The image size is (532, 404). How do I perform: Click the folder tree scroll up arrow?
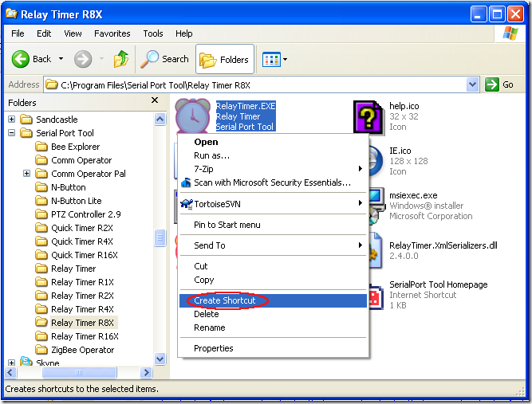[160, 119]
